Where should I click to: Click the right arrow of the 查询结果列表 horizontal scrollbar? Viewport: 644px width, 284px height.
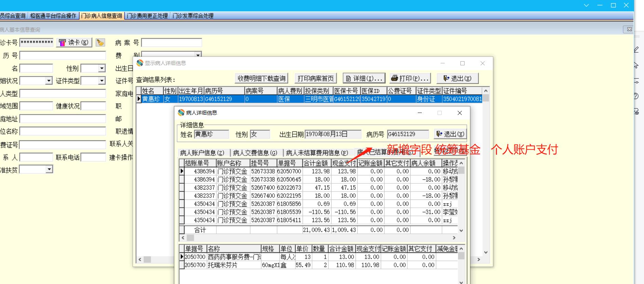coord(479,259)
